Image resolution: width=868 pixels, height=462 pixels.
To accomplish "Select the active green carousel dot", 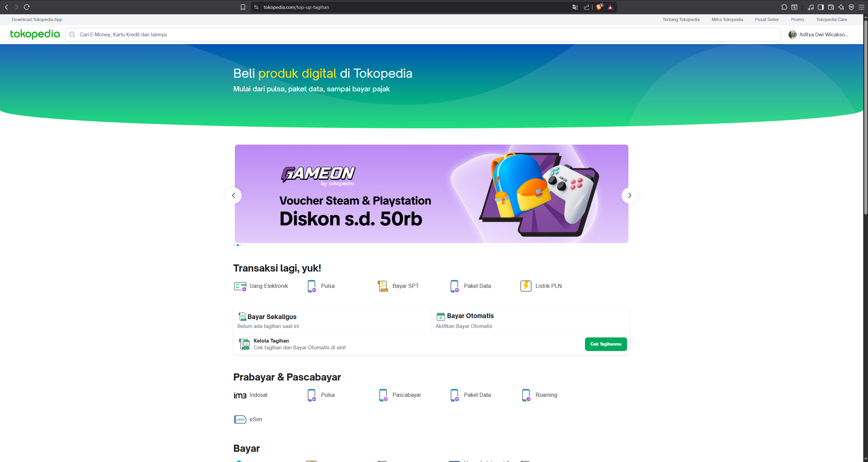I will (x=238, y=245).
